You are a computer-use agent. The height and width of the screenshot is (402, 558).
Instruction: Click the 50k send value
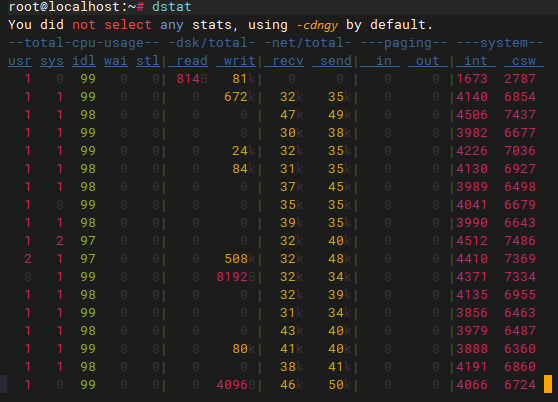click(x=339, y=385)
